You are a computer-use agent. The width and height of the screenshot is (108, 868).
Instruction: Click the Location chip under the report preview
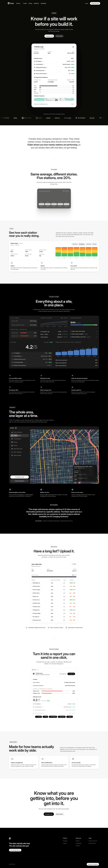click(x=39, y=717)
